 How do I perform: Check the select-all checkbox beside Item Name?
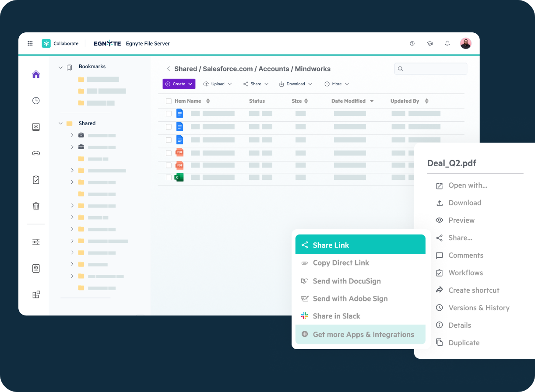pos(169,101)
